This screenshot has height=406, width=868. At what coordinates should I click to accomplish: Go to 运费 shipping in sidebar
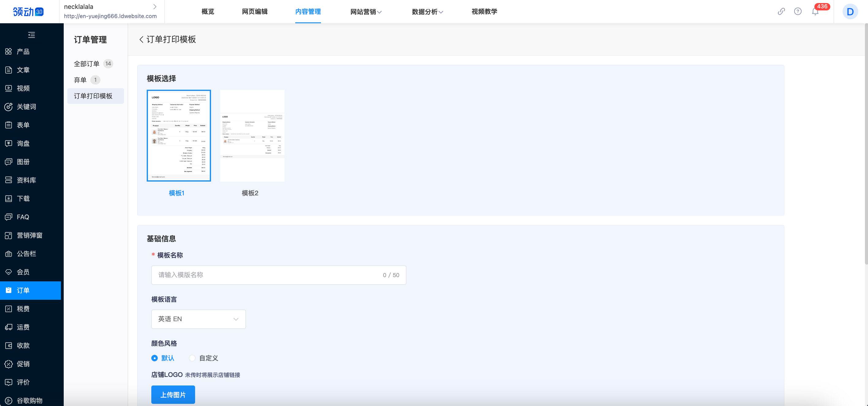coord(23,327)
